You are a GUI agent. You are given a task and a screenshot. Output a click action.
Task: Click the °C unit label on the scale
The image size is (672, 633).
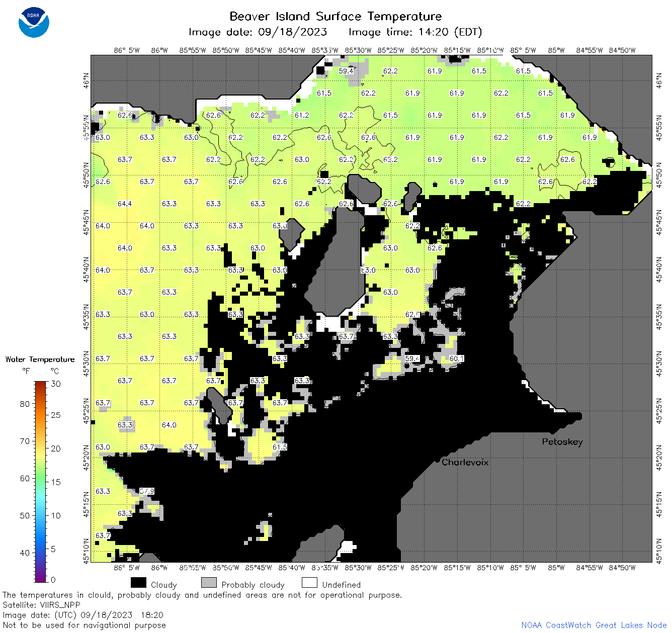(x=55, y=371)
